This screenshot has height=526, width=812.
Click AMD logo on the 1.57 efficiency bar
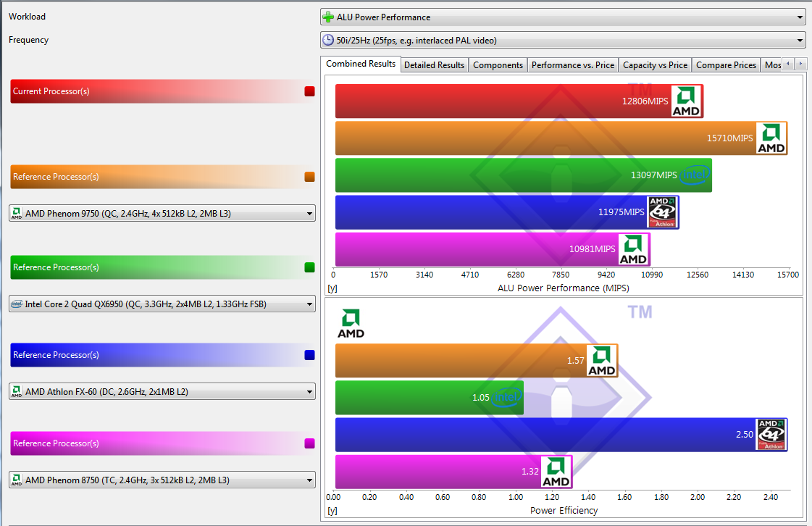click(x=601, y=360)
